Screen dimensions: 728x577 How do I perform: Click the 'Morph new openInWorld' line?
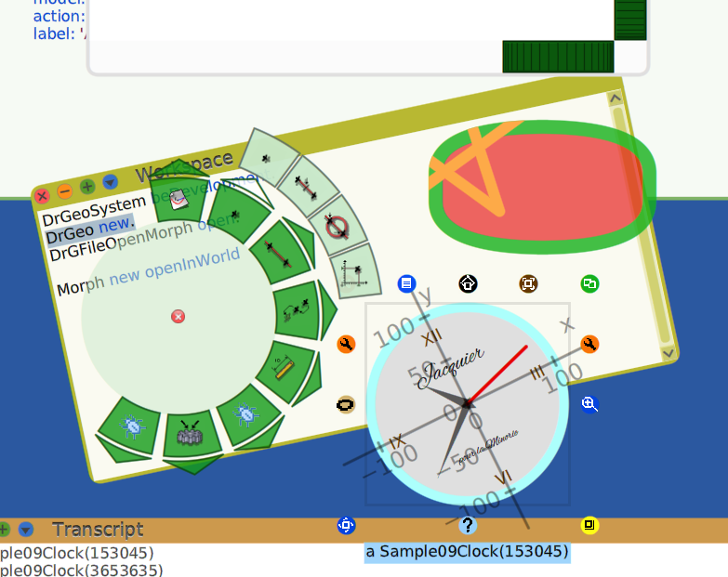(148, 272)
